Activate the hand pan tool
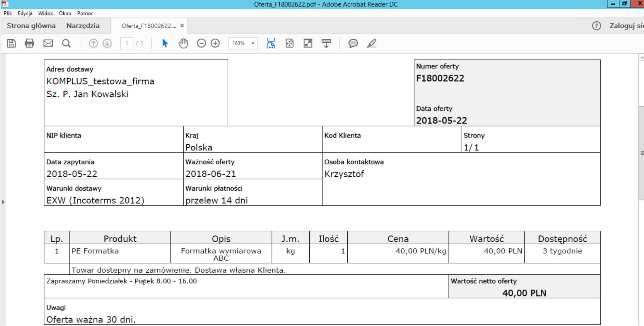This screenshot has width=644, height=326. pos(183,43)
